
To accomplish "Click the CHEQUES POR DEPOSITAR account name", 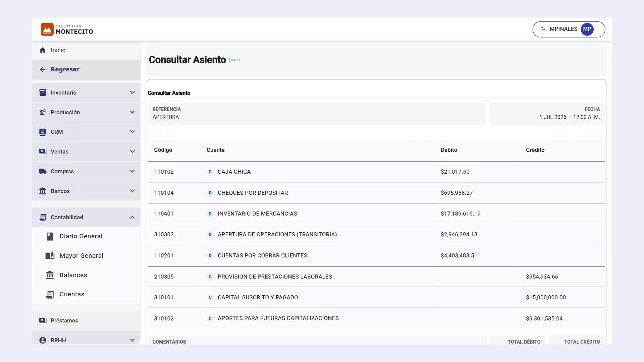I will [x=253, y=193].
